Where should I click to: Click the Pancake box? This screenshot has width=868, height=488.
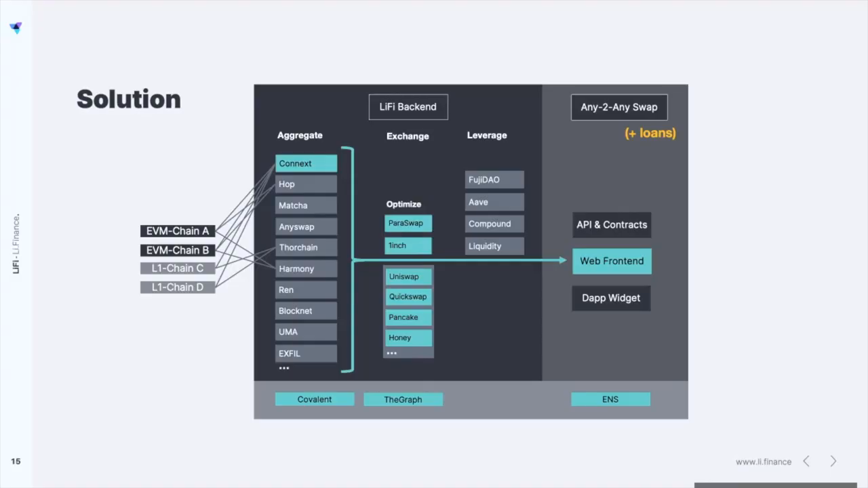point(409,317)
